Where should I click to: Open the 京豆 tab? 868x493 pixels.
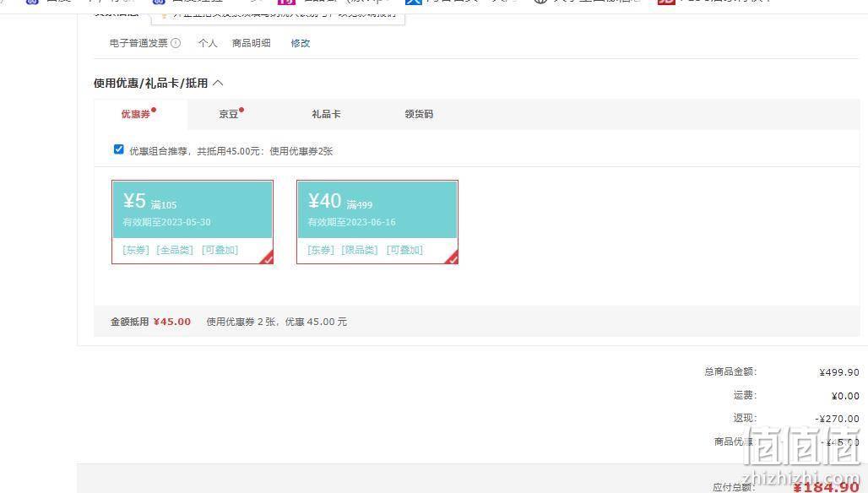[x=229, y=114]
